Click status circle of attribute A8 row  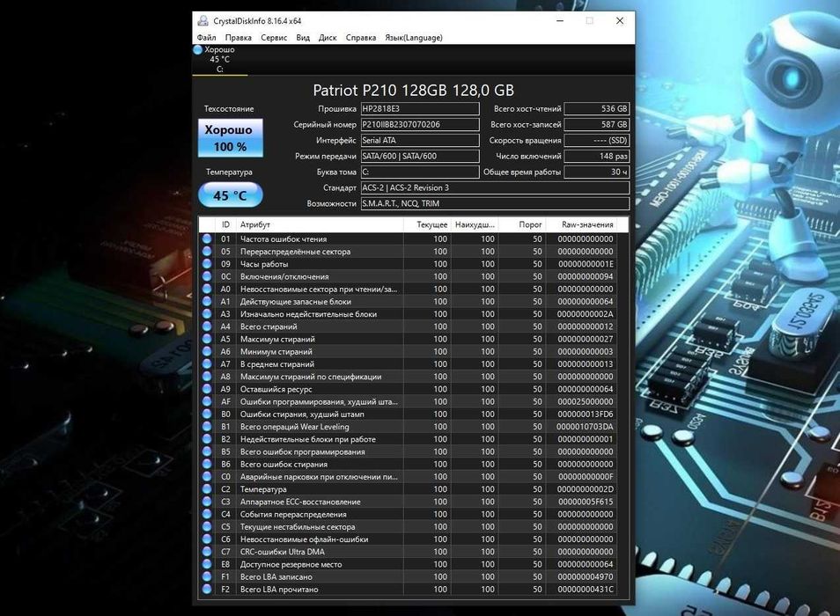[x=207, y=377]
